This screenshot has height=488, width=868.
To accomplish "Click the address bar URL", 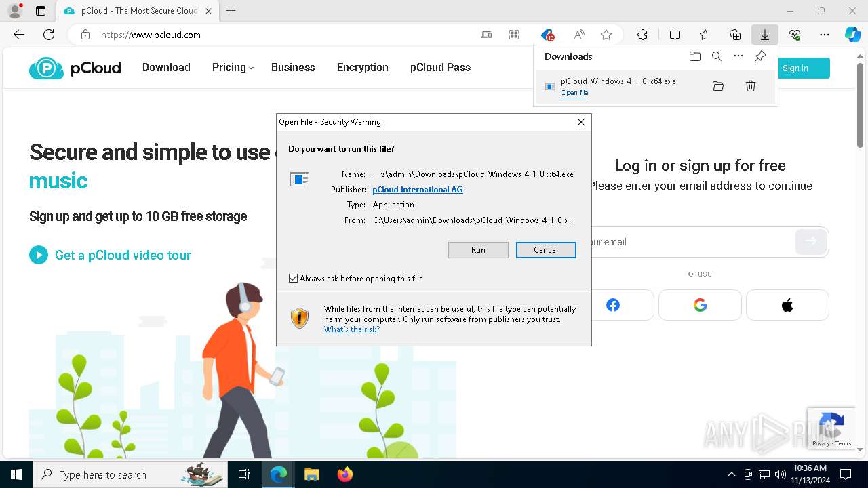I will (x=151, y=35).
